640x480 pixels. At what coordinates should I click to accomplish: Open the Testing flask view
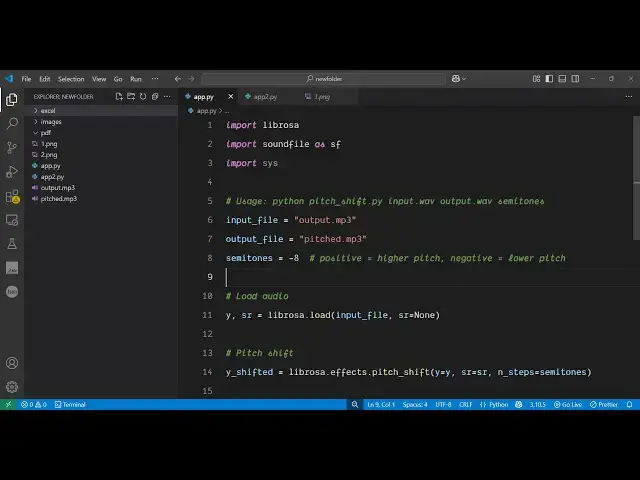(x=12, y=244)
